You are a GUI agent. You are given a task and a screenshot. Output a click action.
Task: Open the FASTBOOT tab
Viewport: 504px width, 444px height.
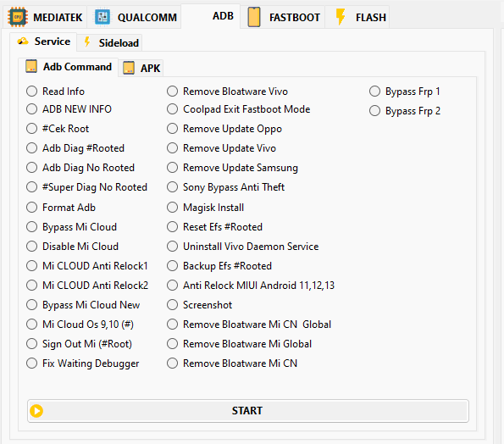pos(284,17)
